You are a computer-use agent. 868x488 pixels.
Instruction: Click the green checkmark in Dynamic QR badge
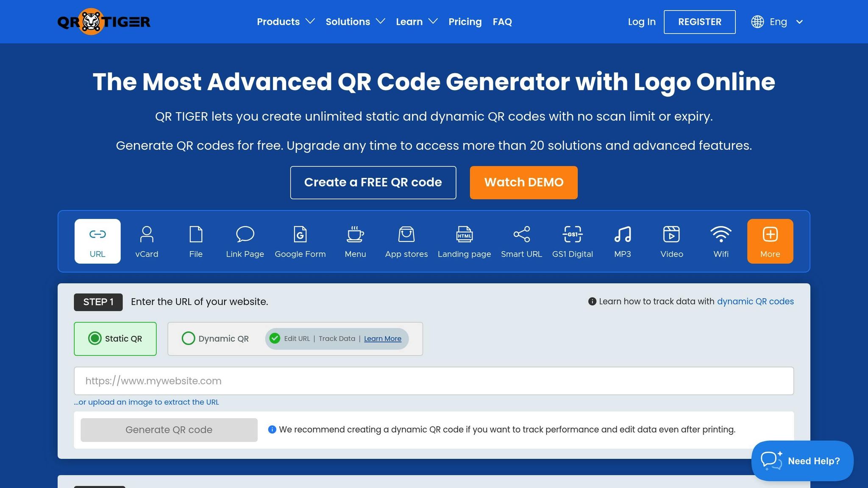[x=275, y=338]
